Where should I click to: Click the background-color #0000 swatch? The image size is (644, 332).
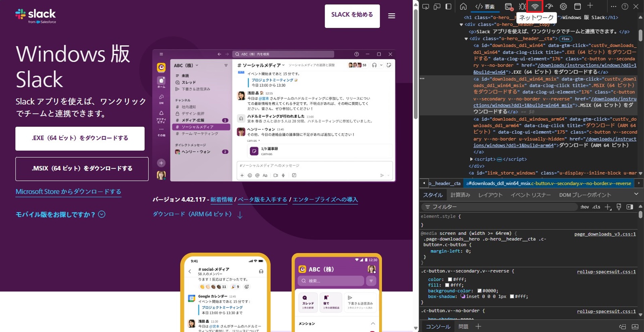tap(479, 291)
